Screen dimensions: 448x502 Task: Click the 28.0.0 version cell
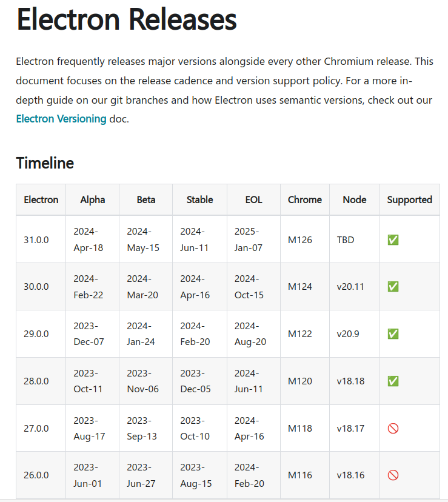(36, 381)
